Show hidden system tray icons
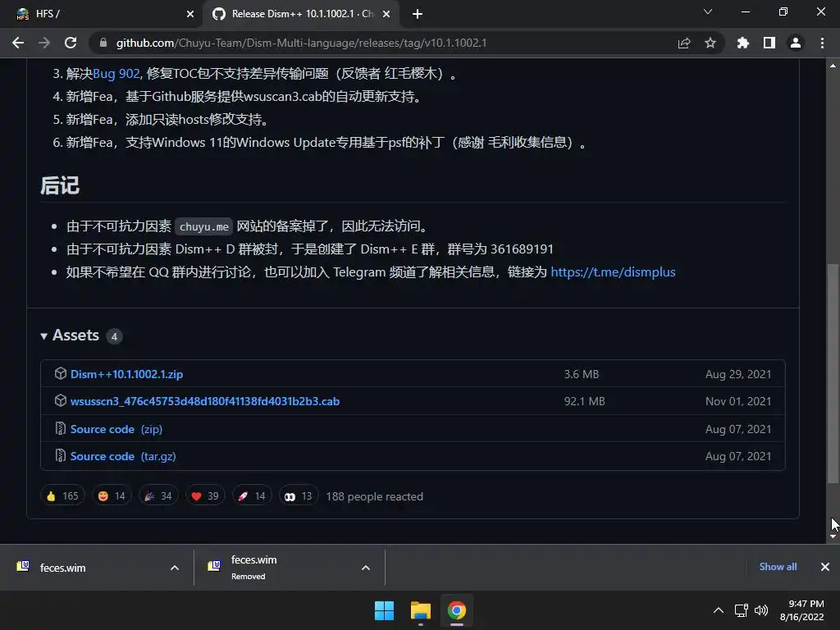 pyautogui.click(x=719, y=610)
